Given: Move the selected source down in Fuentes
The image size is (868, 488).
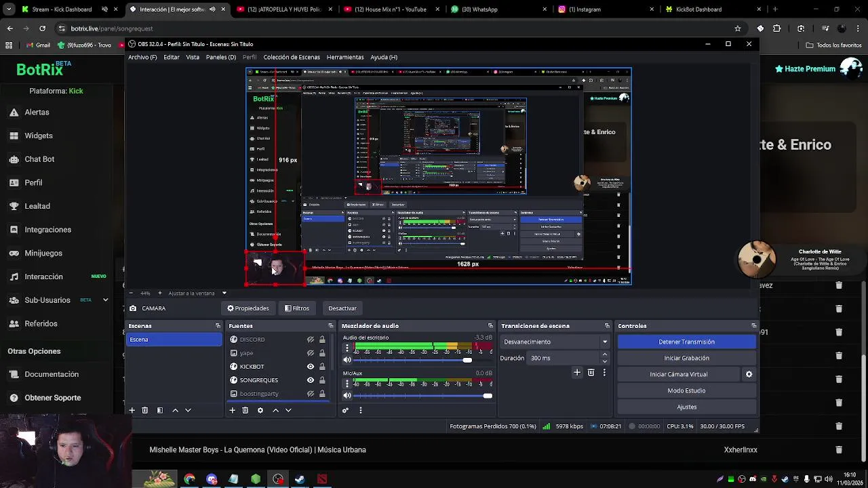Looking at the screenshot, I should point(288,410).
